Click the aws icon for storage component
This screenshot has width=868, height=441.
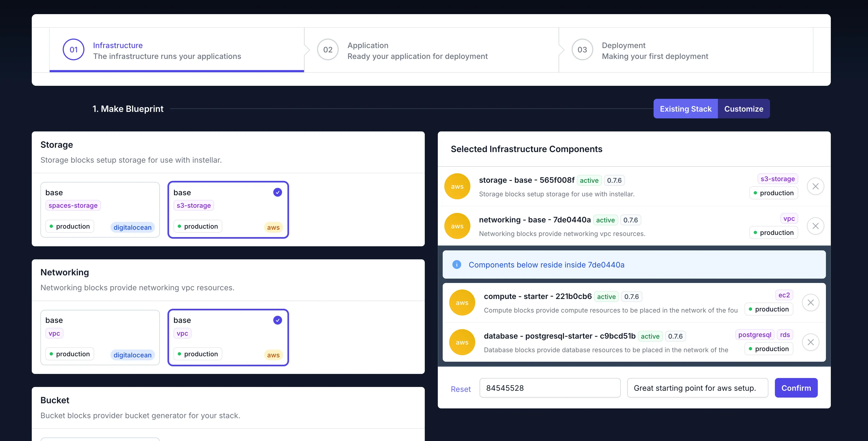pos(457,186)
